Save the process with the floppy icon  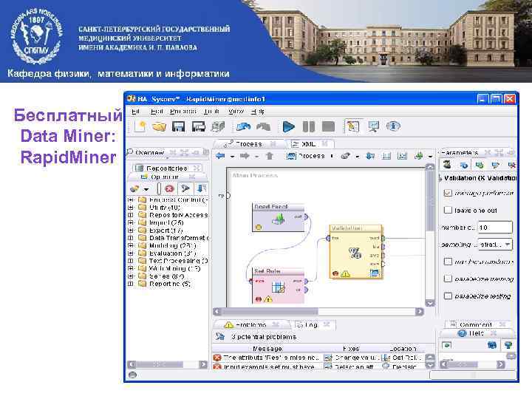(179, 127)
